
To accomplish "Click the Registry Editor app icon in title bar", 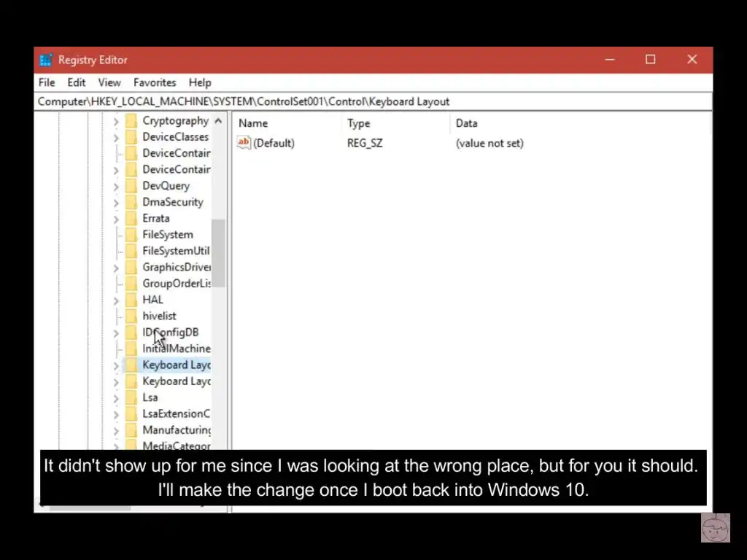I will pyautogui.click(x=46, y=60).
